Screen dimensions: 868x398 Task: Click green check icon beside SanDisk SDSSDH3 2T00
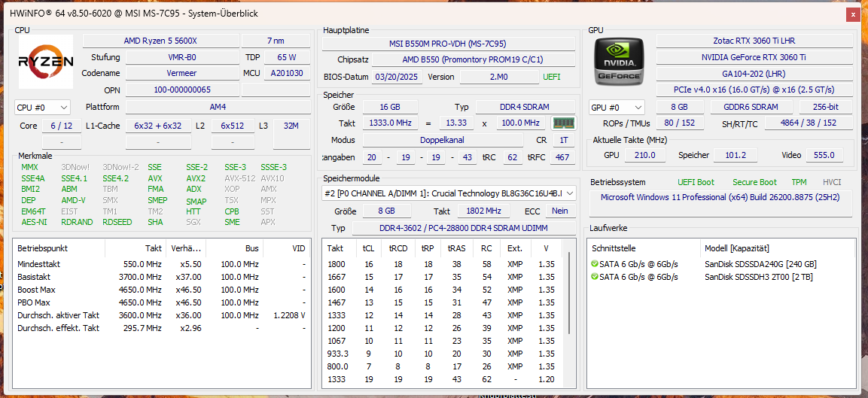(x=595, y=277)
